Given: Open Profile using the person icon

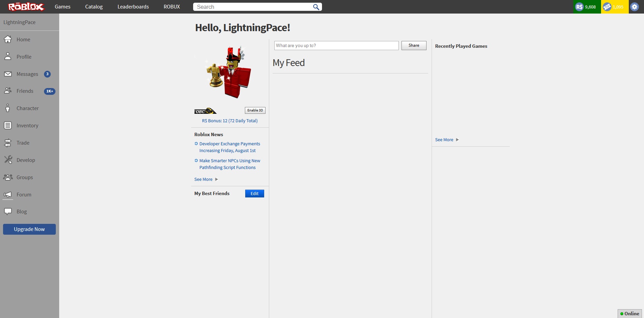Looking at the screenshot, I should coord(8,57).
